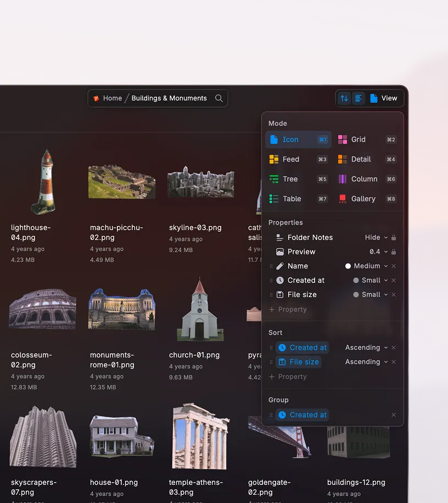Click the search magnifier icon
Viewport: 448px width, 503px height.
[x=219, y=98]
